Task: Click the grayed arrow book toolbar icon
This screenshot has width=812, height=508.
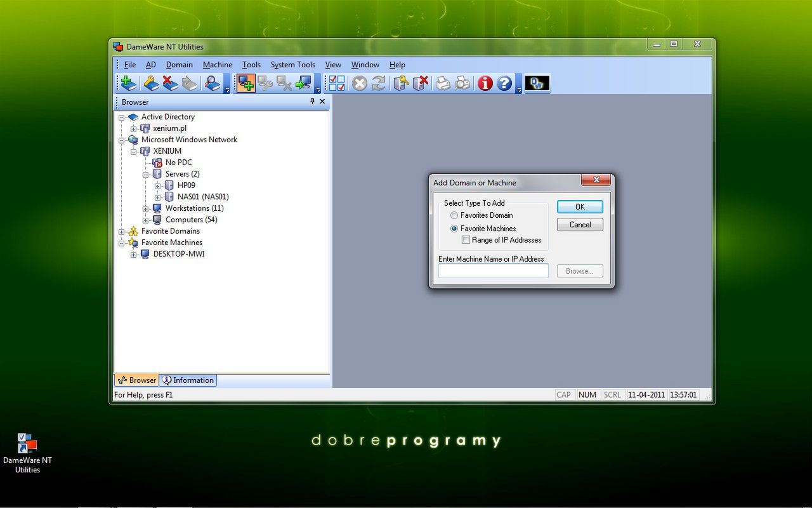Action: (189, 83)
